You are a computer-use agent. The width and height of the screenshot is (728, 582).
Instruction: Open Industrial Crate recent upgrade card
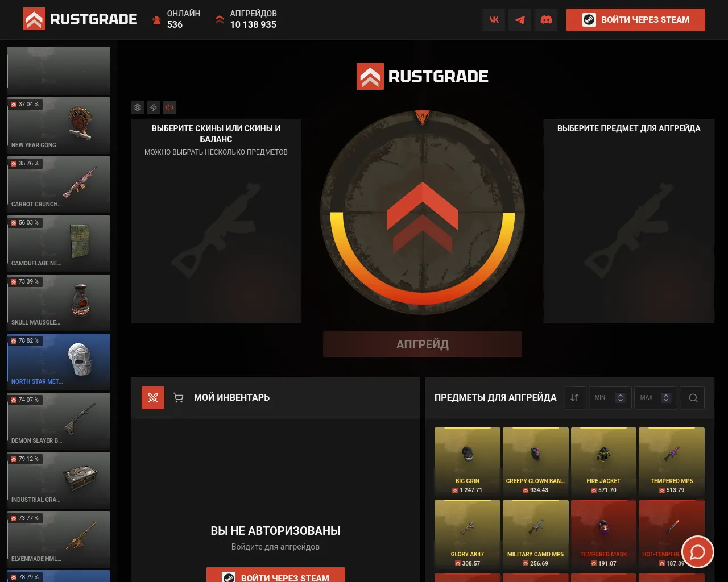click(x=59, y=480)
